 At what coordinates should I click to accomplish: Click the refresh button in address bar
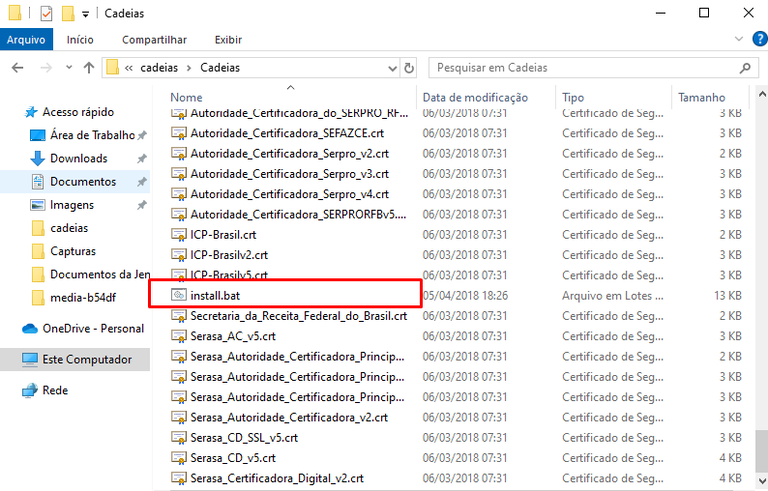[408, 68]
